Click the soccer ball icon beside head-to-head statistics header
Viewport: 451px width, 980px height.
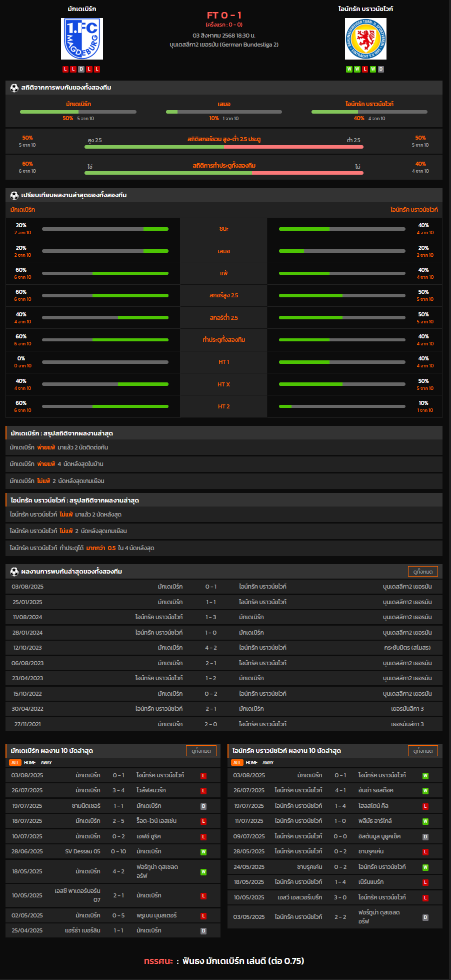[x=14, y=88]
